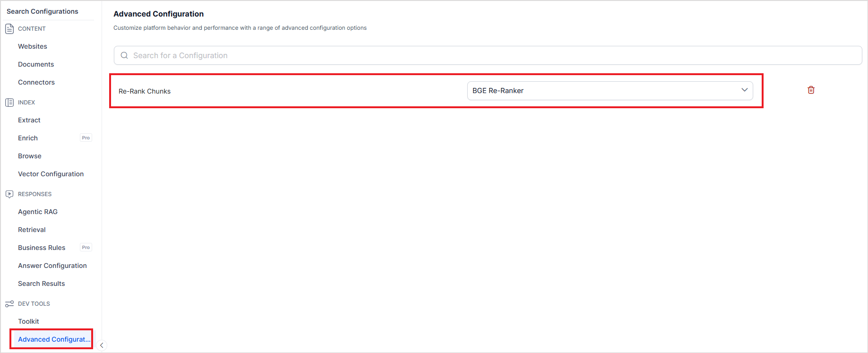This screenshot has width=868, height=353.
Task: Open the Enrich Pro feature
Action: point(28,138)
